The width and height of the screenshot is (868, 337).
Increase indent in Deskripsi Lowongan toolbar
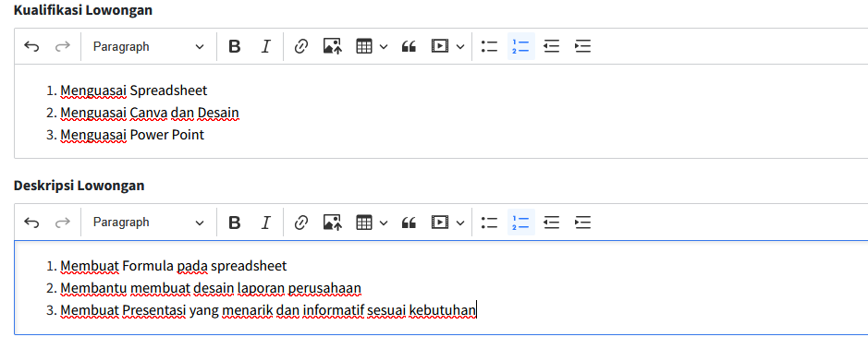[583, 222]
